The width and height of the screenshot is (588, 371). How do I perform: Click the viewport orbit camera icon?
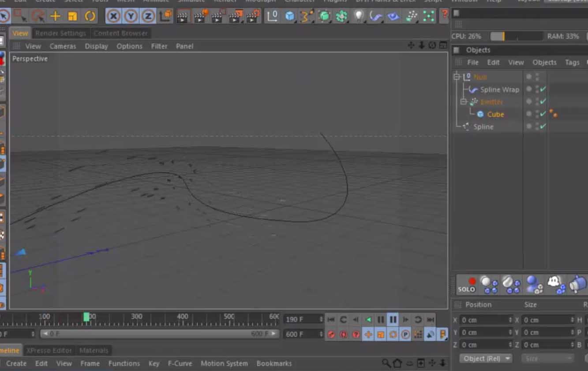[432, 45]
